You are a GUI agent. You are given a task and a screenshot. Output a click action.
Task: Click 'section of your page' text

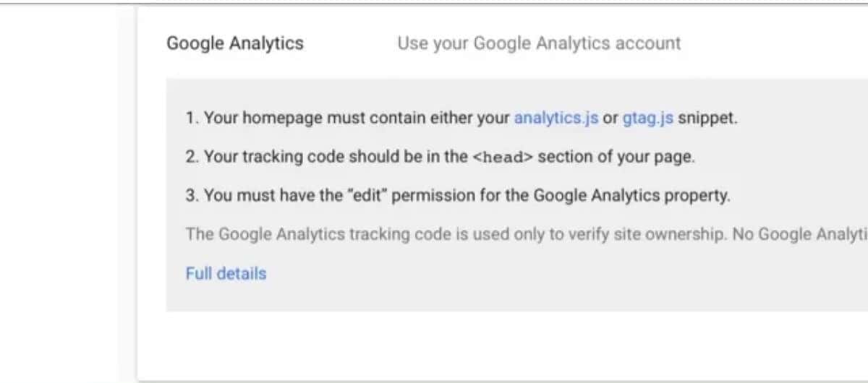616,158
